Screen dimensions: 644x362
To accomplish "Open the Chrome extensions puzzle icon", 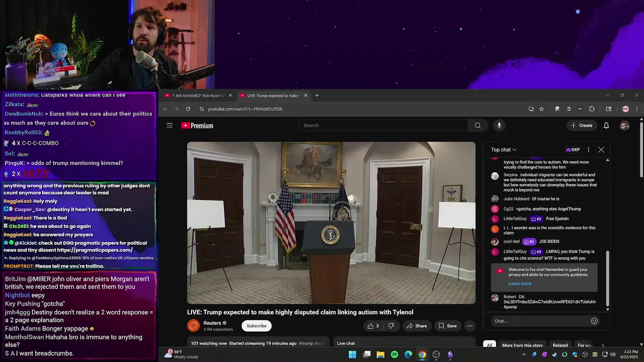I will pyautogui.click(x=592, y=109).
